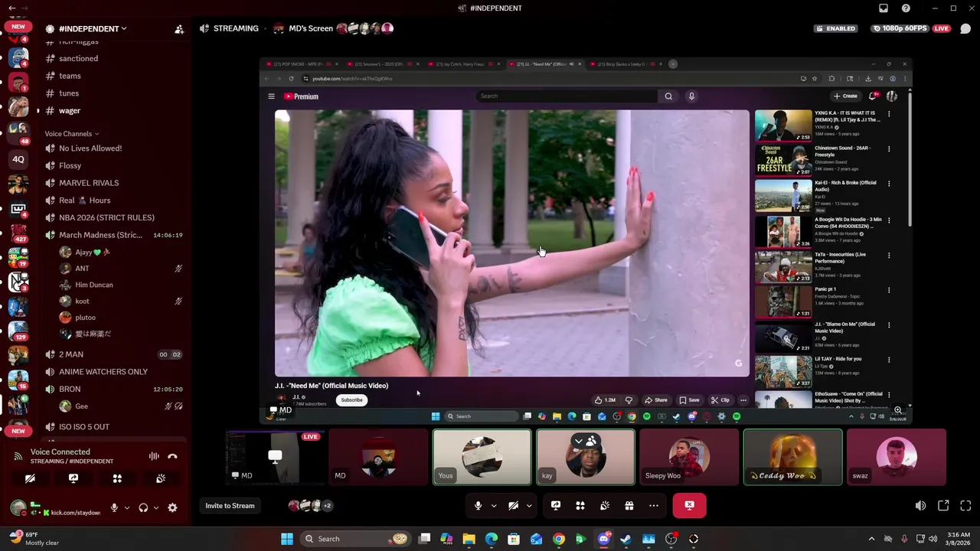Open the teams text channel

coord(70,76)
